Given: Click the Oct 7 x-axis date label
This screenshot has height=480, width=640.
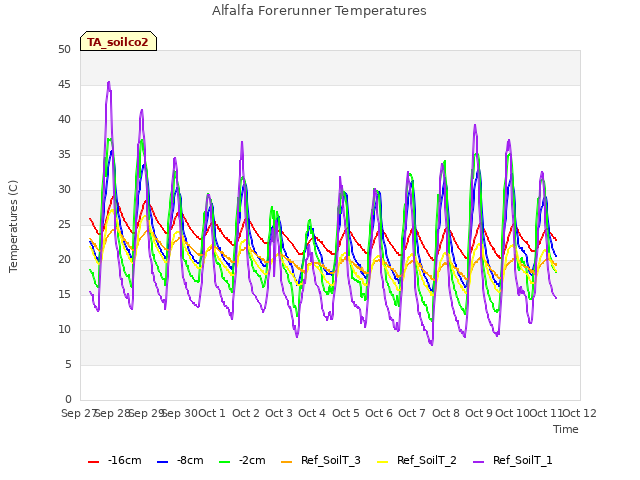Looking at the screenshot, I should click(412, 413).
